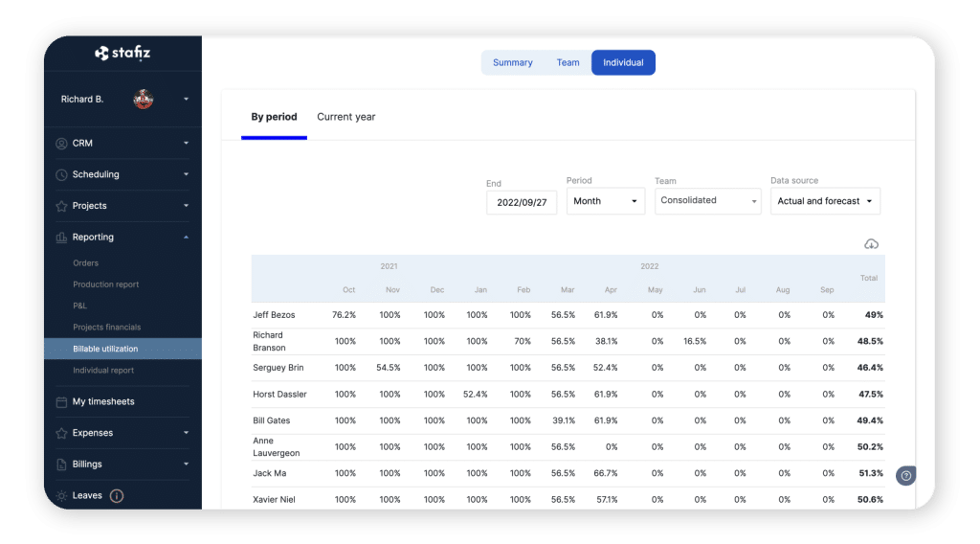Select the By period tab

click(x=274, y=117)
